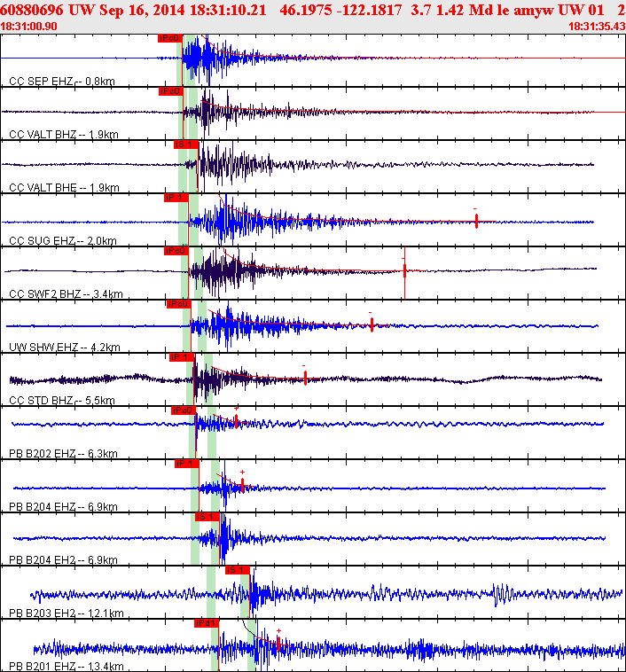
Task: Select the origin time Sep 16, 2014 18:31:10.21
Action: pyautogui.click(x=183, y=10)
